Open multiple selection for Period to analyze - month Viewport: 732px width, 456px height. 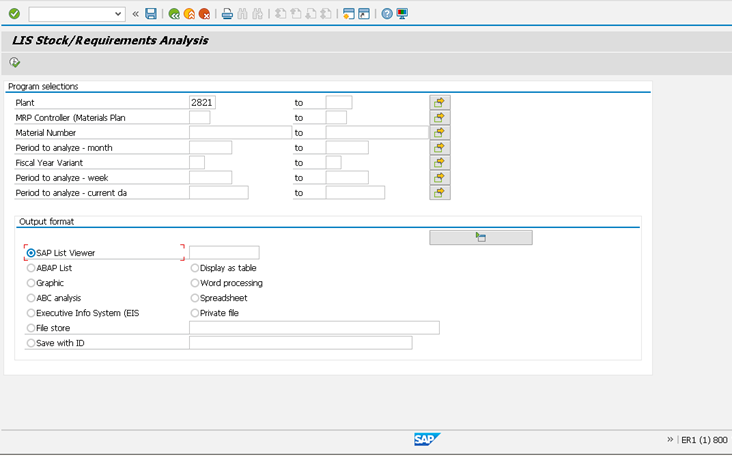pos(440,147)
